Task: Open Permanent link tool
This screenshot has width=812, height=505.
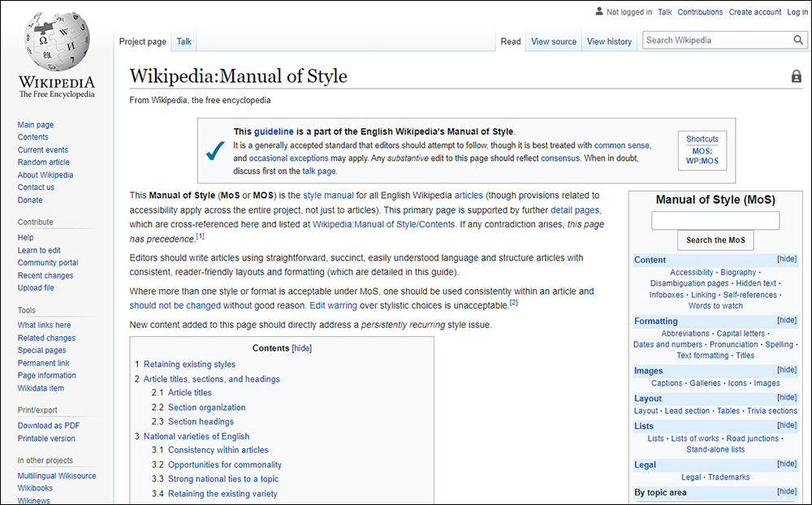Action: click(44, 363)
